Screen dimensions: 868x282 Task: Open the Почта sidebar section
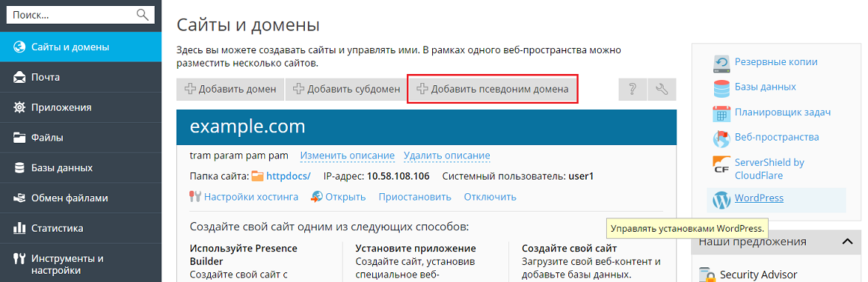(81, 77)
